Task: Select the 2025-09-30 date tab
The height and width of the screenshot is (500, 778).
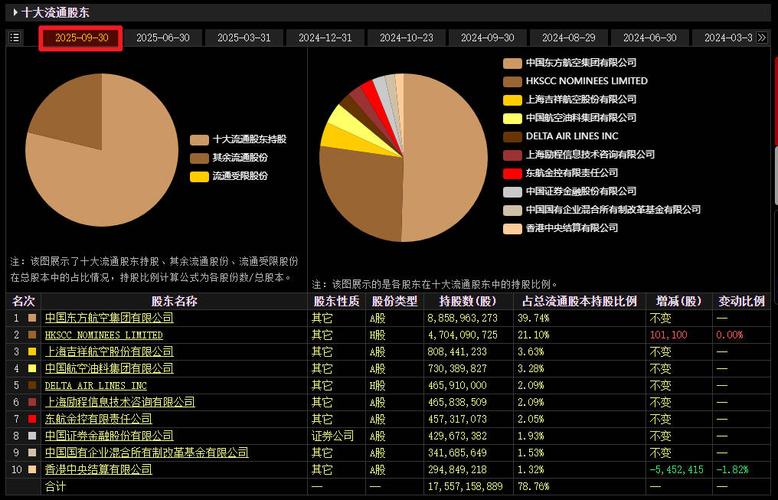Action: [x=81, y=38]
